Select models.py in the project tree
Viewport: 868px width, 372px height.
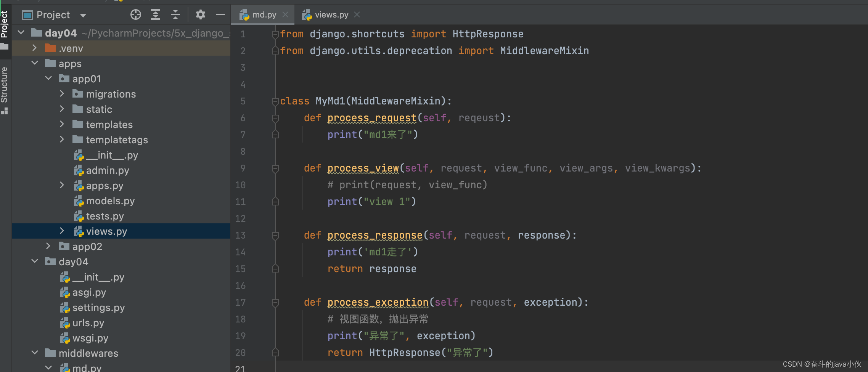121,201
